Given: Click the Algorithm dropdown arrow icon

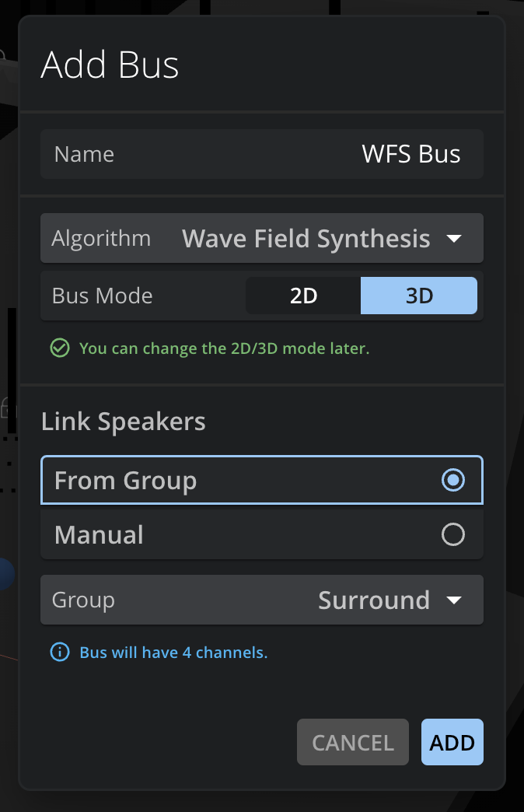Looking at the screenshot, I should pyautogui.click(x=454, y=239).
